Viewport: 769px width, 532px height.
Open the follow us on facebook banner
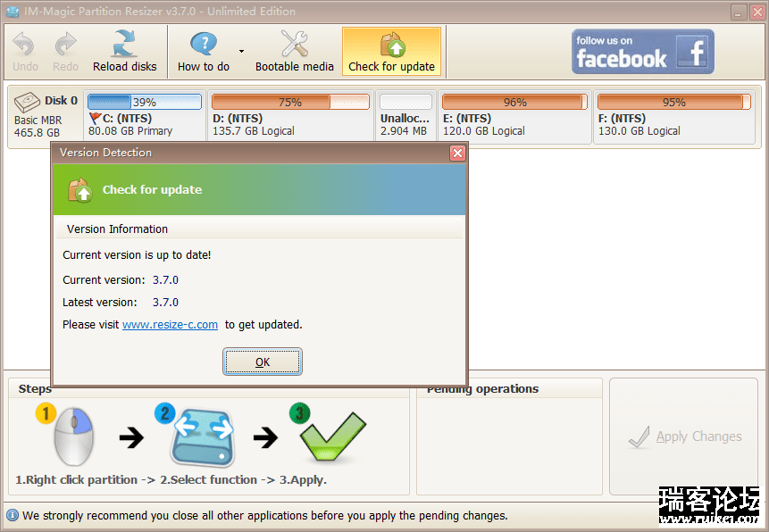coord(642,52)
